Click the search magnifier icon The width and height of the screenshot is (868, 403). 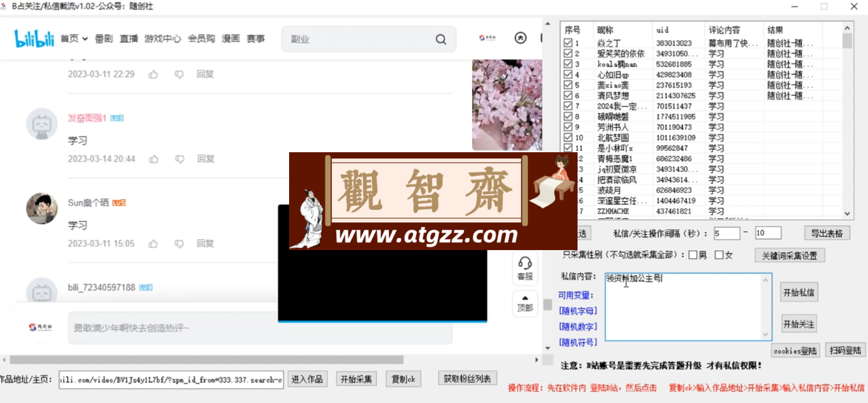pyautogui.click(x=441, y=39)
